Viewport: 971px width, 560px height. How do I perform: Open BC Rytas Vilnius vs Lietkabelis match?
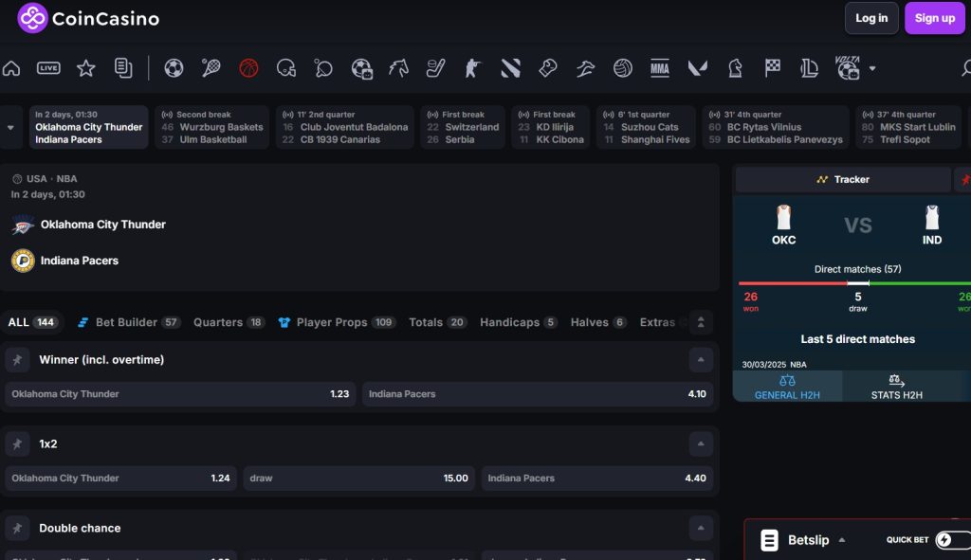(x=776, y=128)
